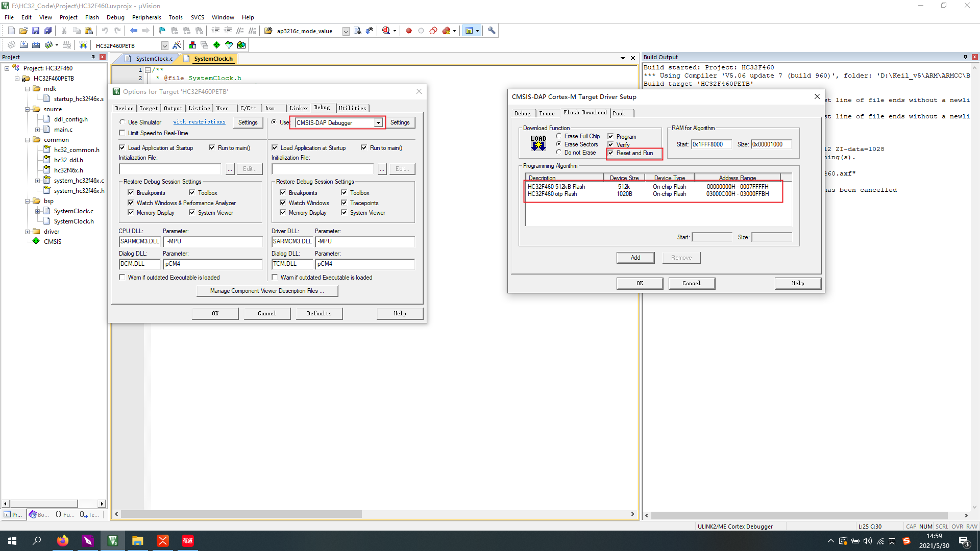Open the Peripherals menu
The height and width of the screenshot is (551, 980).
[x=146, y=17]
